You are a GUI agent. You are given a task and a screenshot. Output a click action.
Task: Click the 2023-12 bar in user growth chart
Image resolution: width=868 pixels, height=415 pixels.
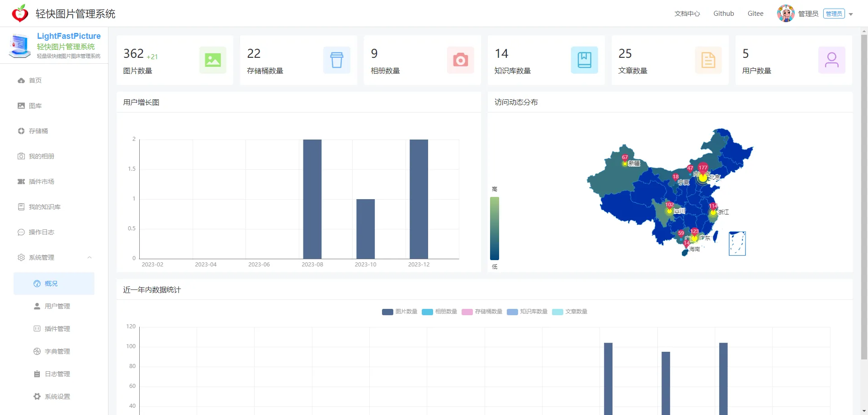419,199
